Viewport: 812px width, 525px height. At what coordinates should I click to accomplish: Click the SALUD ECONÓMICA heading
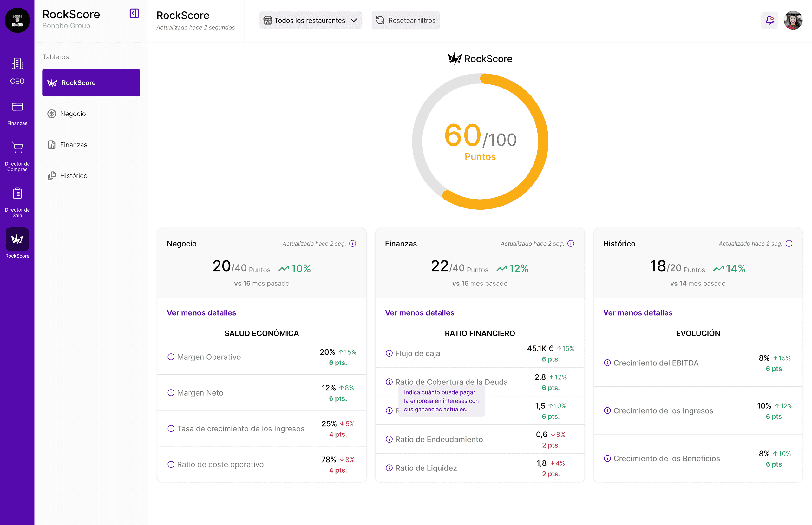coord(261,333)
